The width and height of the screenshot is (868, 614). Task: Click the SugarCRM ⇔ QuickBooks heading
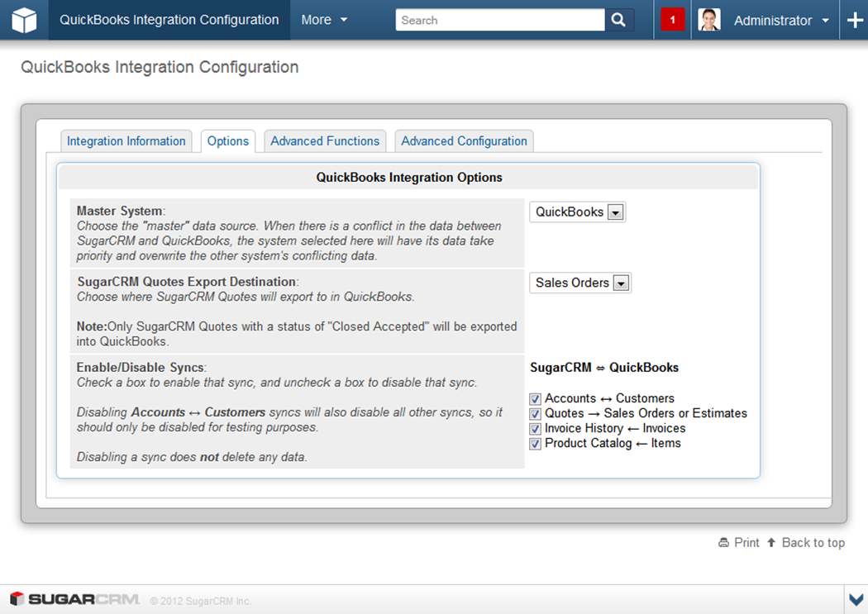604,367
